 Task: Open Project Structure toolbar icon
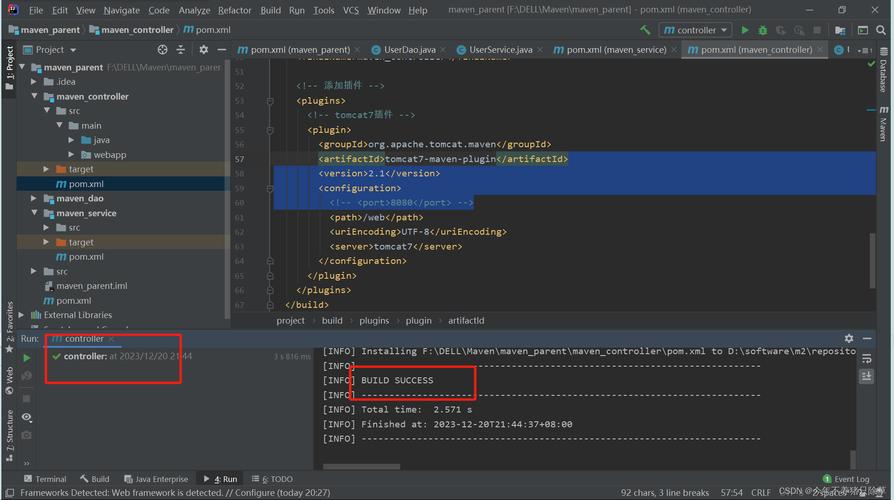pyautogui.click(x=840, y=30)
